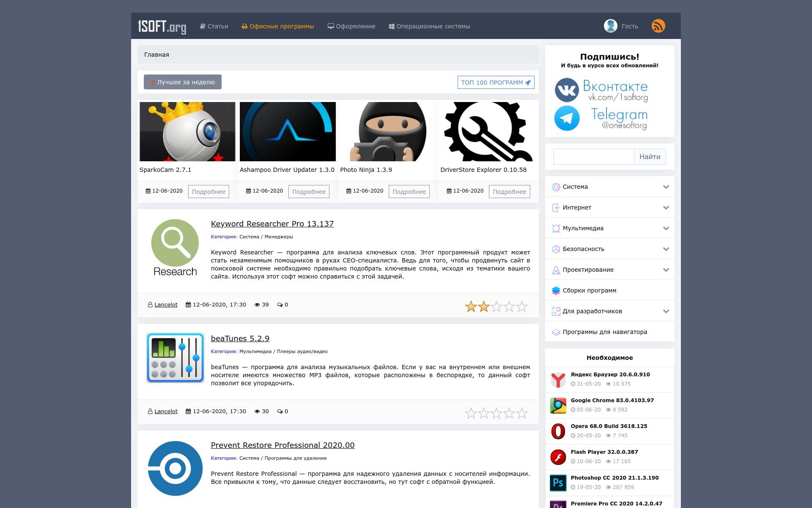This screenshot has height=508, width=812.
Task: Go to Операционные системы menu item
Action: coord(429,26)
